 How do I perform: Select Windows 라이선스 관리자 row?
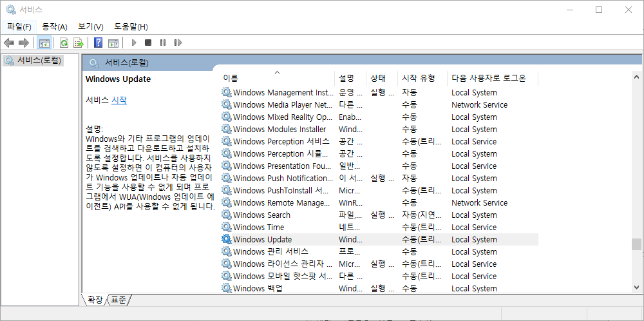tap(379, 264)
